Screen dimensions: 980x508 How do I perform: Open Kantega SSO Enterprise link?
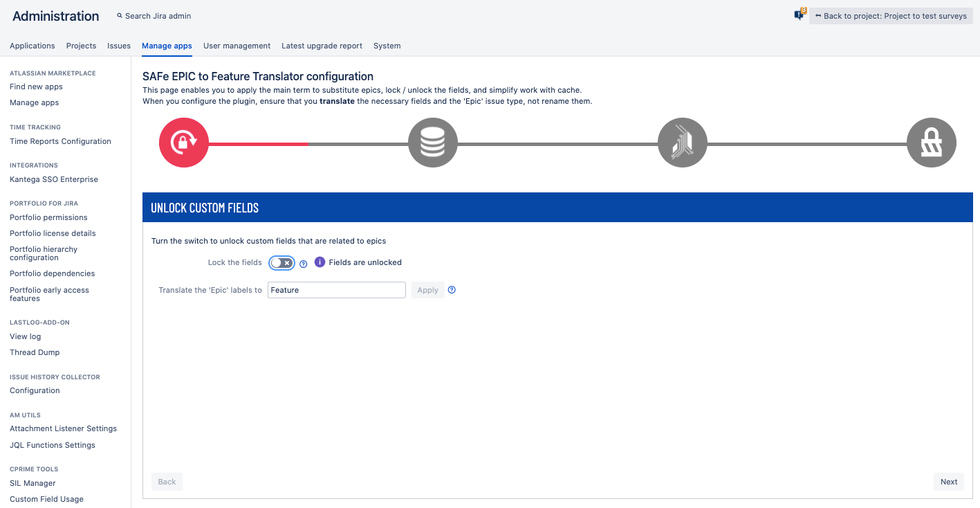(x=54, y=179)
